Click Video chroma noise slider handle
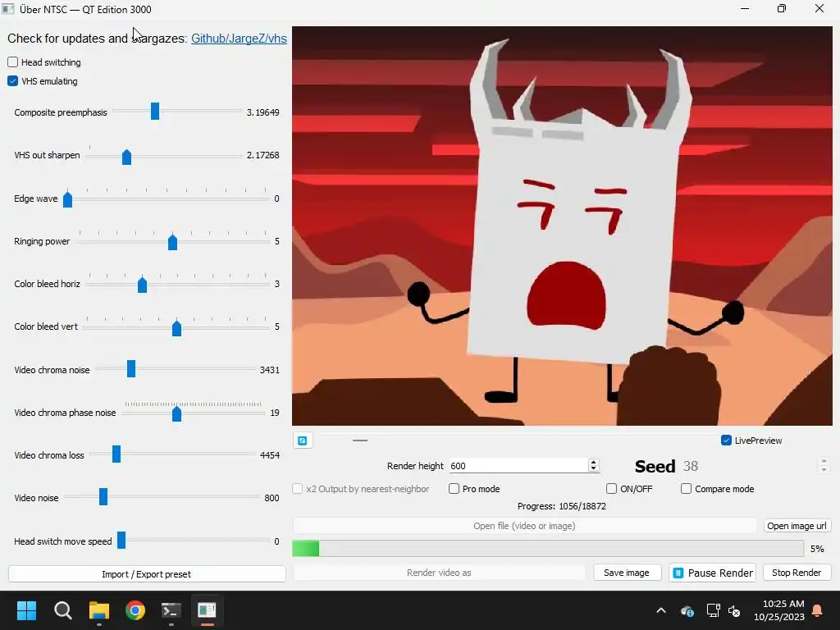Viewport: 840px width, 630px height. point(131,368)
